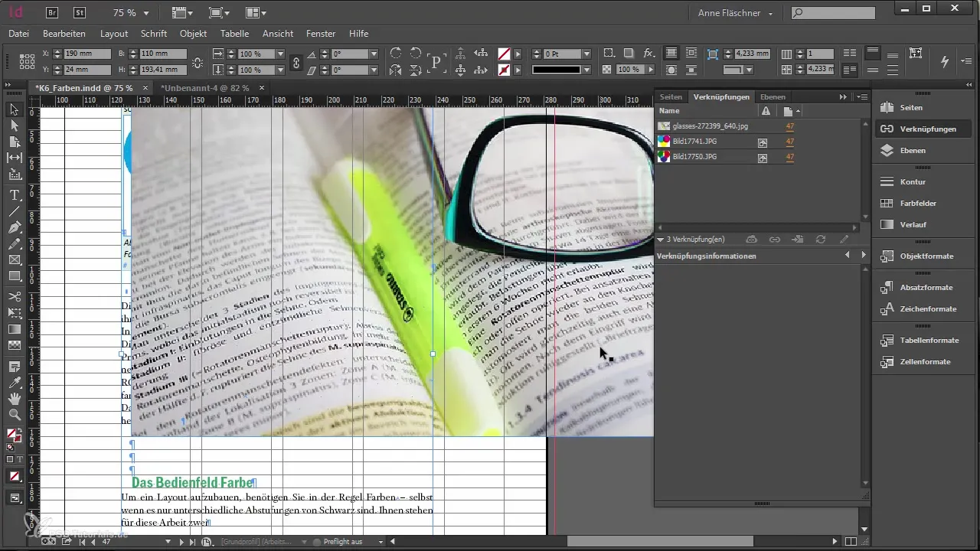Collapse the 3 Verknüpfung(en) disclosure triangle
Viewport: 980px width, 551px height.
point(661,240)
